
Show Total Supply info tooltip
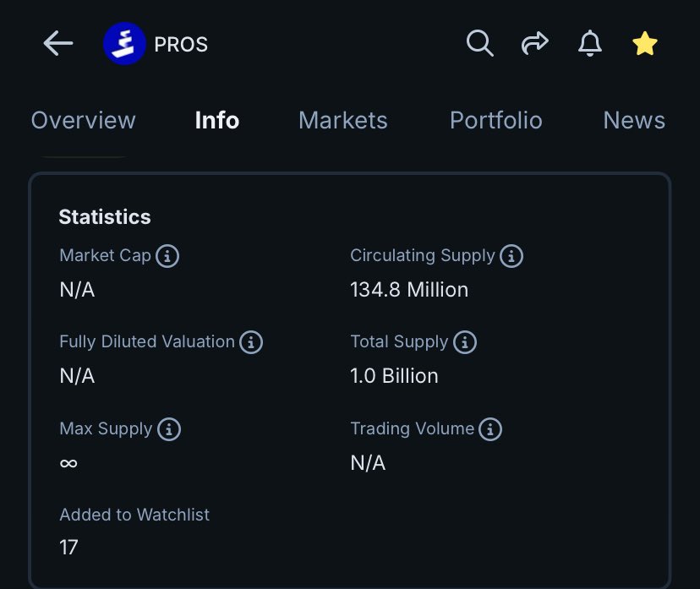click(465, 342)
